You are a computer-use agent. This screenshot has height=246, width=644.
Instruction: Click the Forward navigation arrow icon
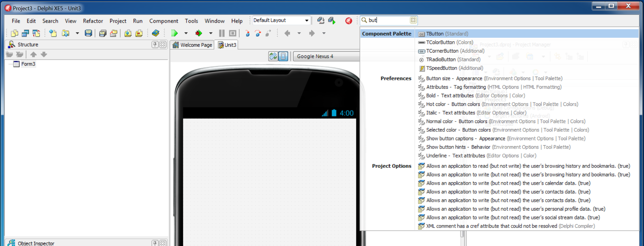coord(312,33)
